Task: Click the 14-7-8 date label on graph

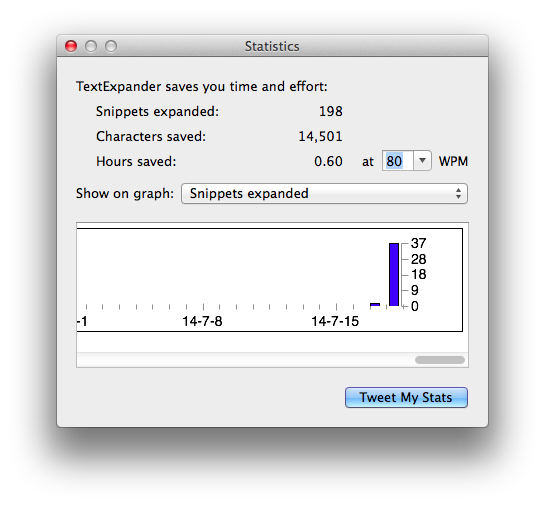Action: tap(202, 321)
